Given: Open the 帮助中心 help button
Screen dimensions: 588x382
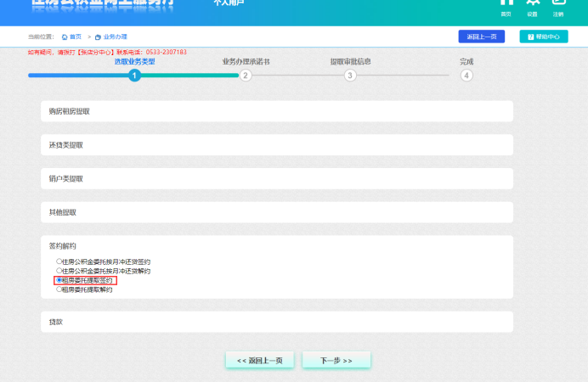Looking at the screenshot, I should pos(544,37).
